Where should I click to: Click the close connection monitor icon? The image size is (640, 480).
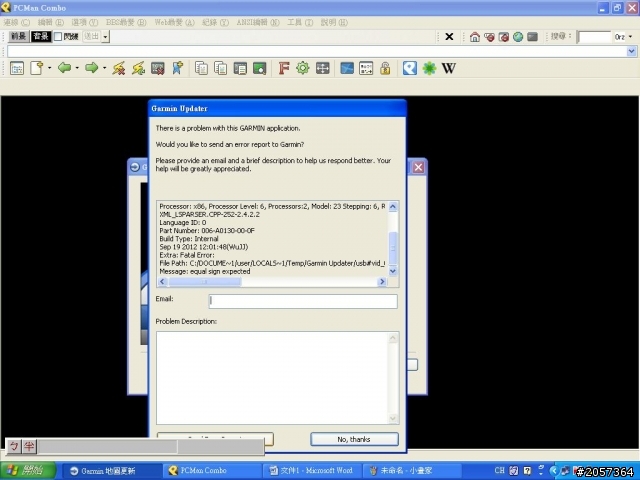pyautogui.click(x=158, y=68)
